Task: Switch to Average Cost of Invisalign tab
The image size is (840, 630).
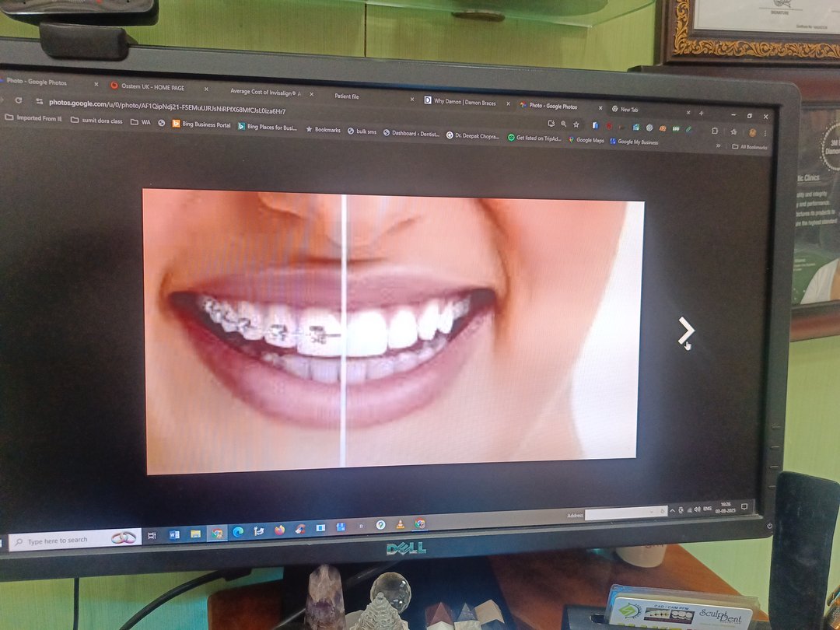Action: [265, 92]
